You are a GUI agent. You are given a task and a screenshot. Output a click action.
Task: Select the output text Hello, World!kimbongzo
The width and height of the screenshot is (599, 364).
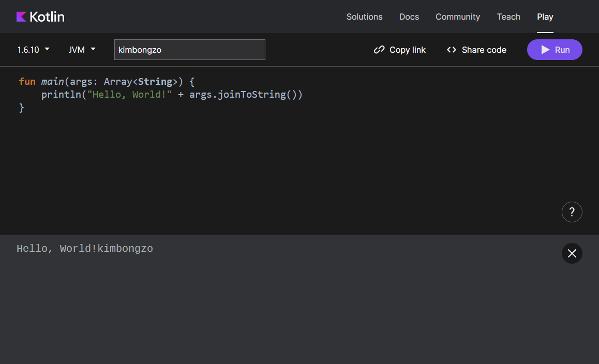[x=85, y=248]
